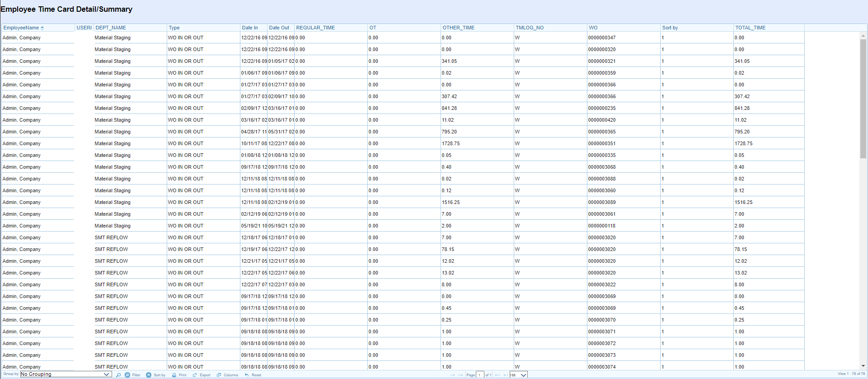
Task: Click Date In cell 10/11/17 08
Action: pos(254,143)
